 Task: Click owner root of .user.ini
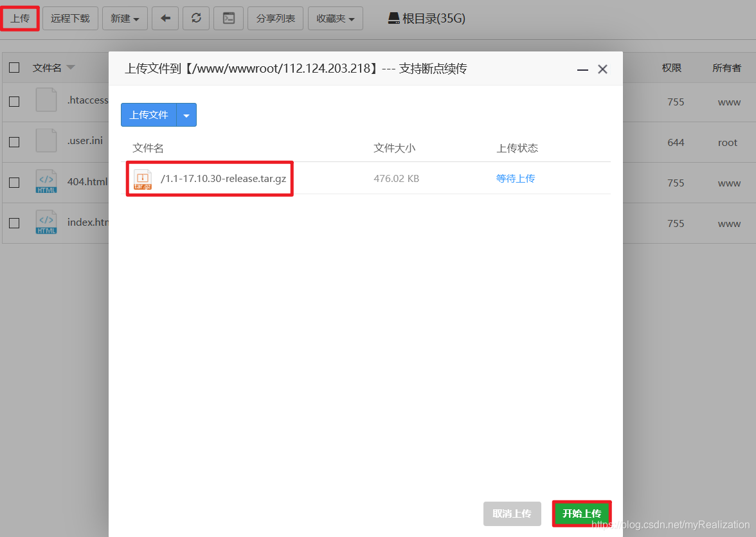click(728, 142)
